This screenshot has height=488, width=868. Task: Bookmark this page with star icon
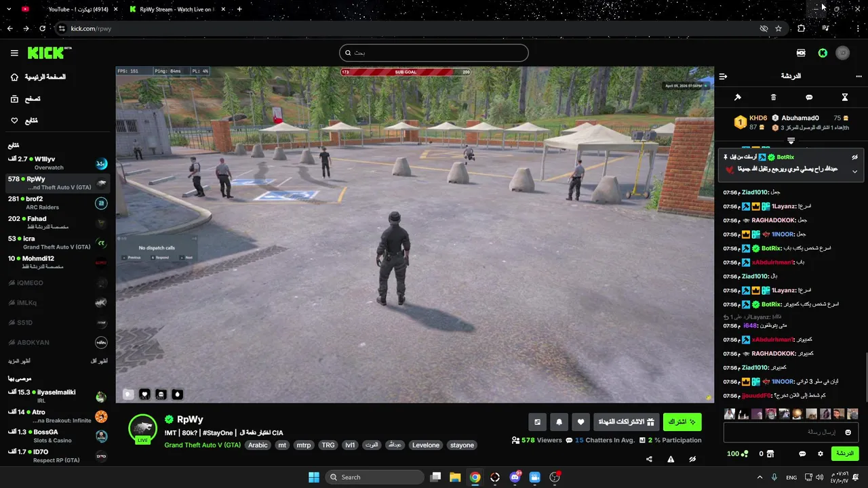(778, 28)
